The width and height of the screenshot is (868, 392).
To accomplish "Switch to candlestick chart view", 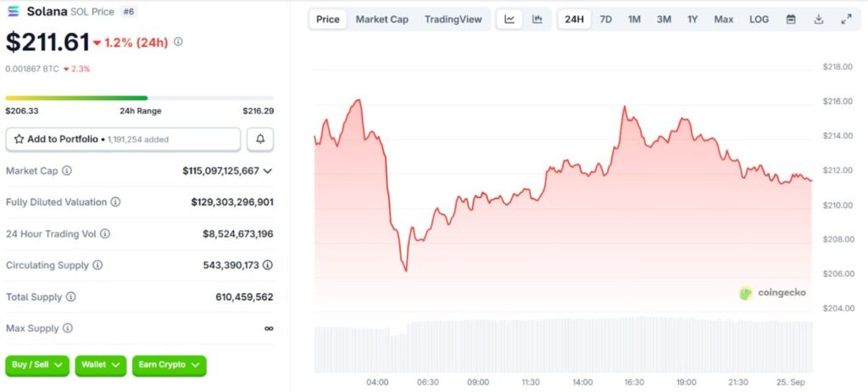I will coord(537,20).
